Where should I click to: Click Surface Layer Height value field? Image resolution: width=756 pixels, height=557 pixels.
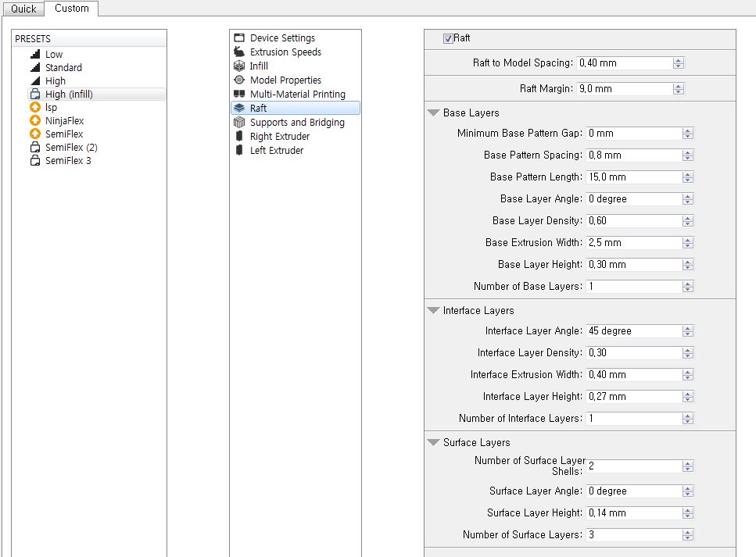(x=635, y=513)
